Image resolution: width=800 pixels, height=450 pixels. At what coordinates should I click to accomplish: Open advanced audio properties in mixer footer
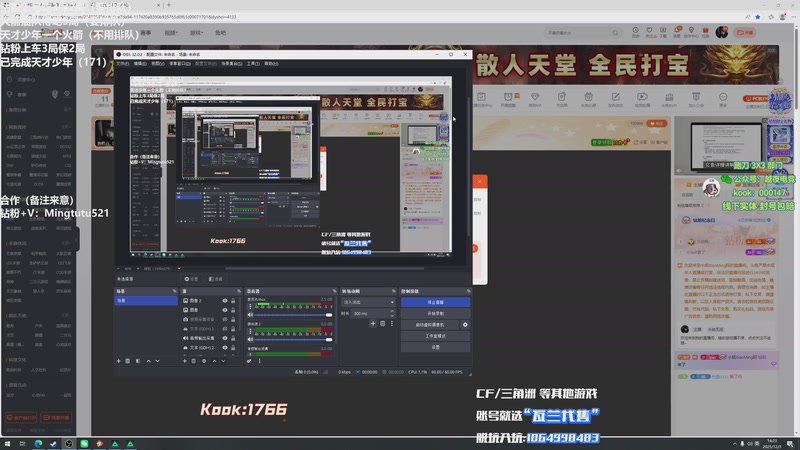pyautogui.click(x=249, y=361)
